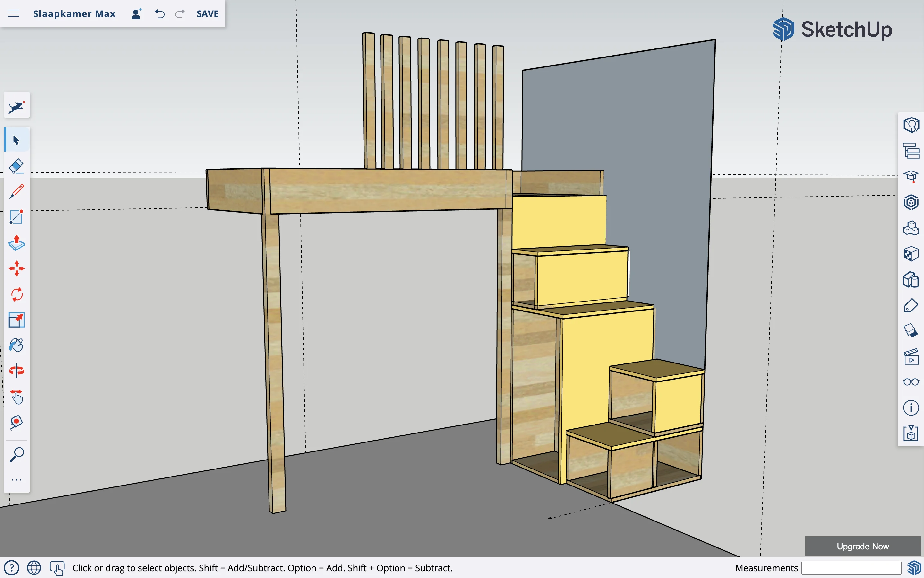This screenshot has width=924, height=578.
Task: Open the Components panel
Action: pyautogui.click(x=911, y=202)
